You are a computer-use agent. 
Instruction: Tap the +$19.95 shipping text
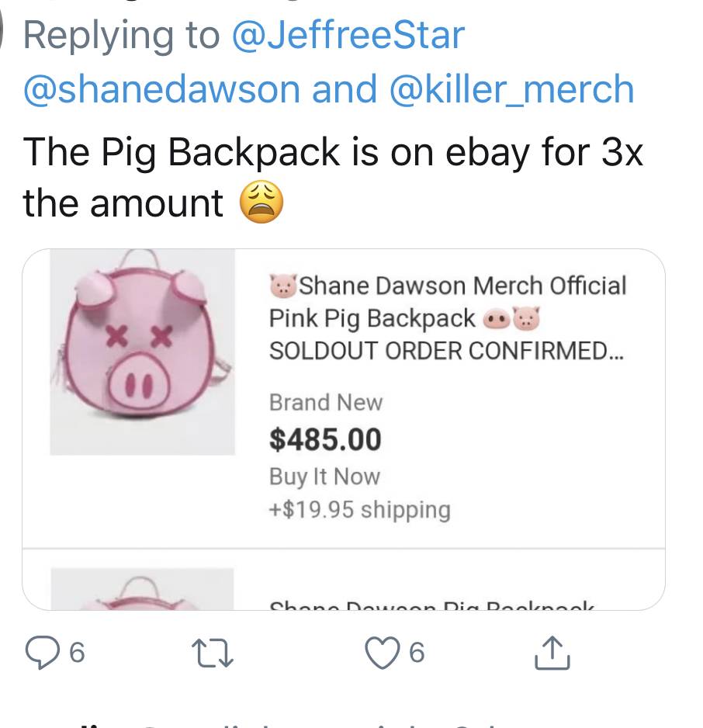pyautogui.click(x=359, y=510)
